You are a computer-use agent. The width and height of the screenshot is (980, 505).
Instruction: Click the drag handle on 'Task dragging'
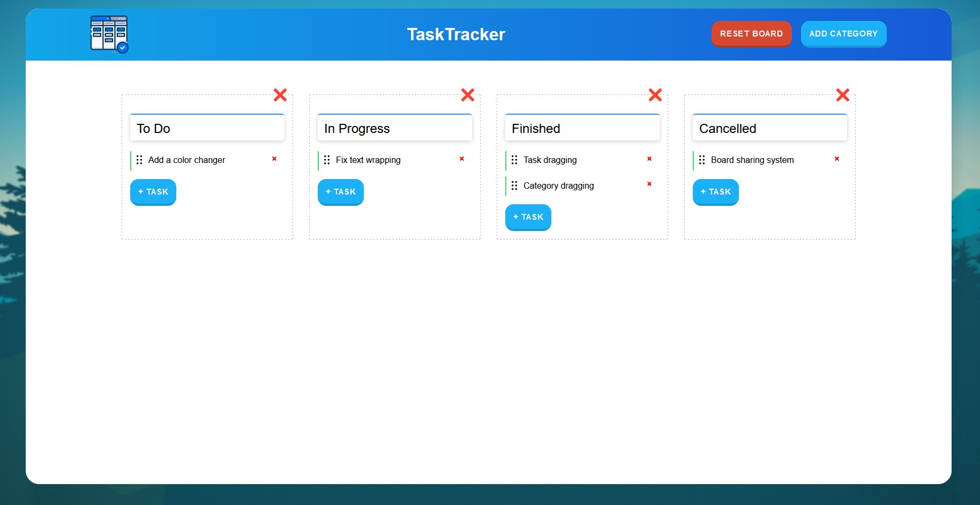click(x=515, y=160)
